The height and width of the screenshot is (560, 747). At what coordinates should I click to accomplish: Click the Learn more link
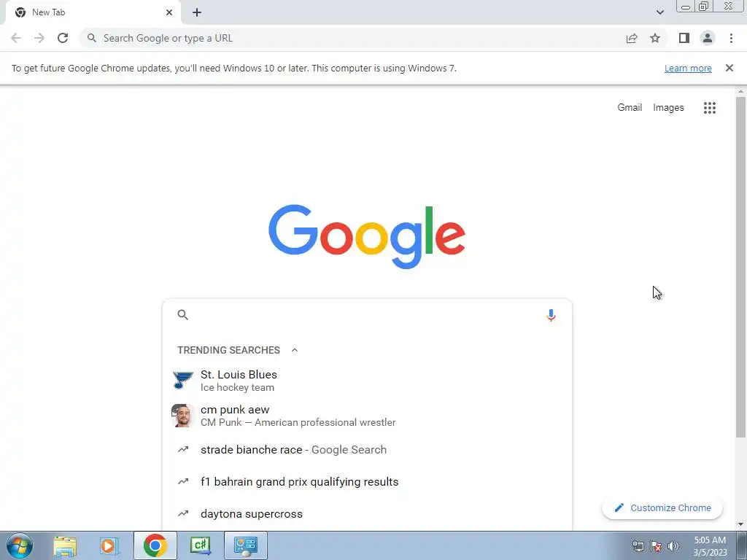point(688,68)
